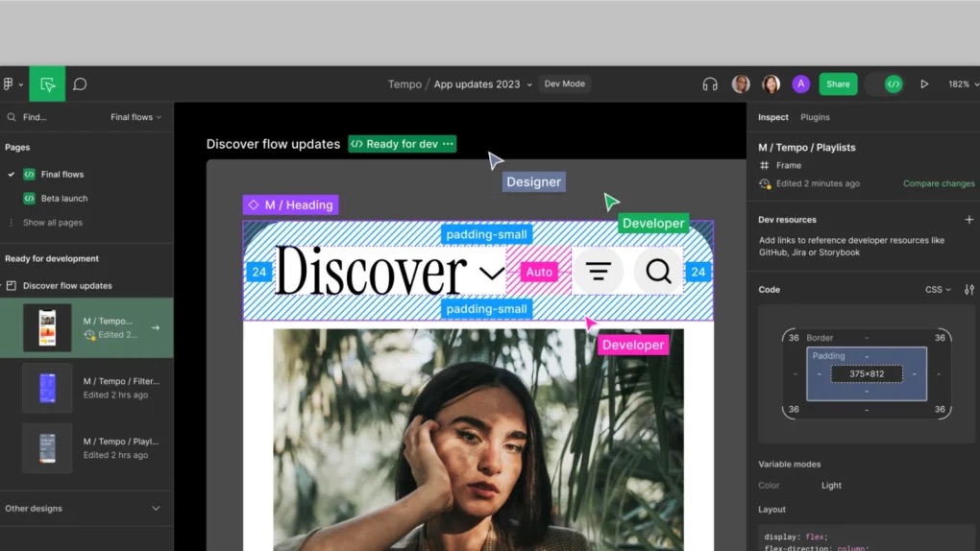The width and height of the screenshot is (980, 551).
Task: Click the Compare changes link
Action: coord(938,183)
